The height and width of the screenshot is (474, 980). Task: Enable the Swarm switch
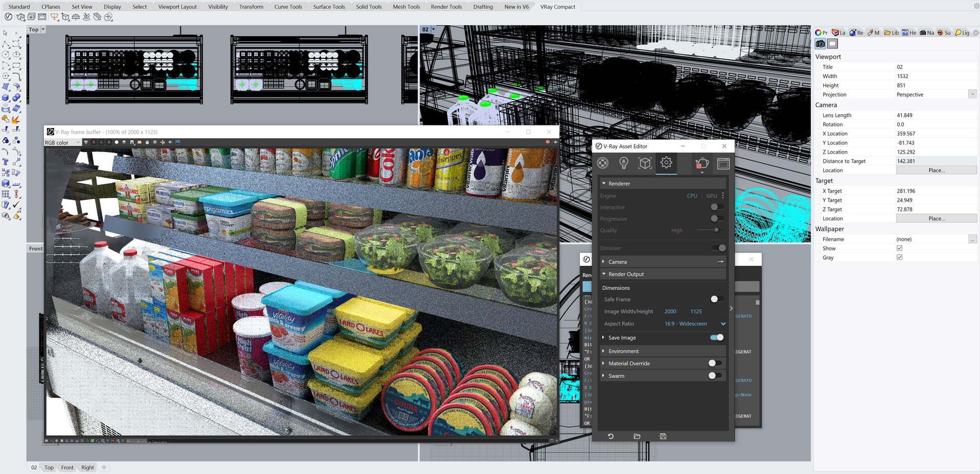click(x=715, y=376)
